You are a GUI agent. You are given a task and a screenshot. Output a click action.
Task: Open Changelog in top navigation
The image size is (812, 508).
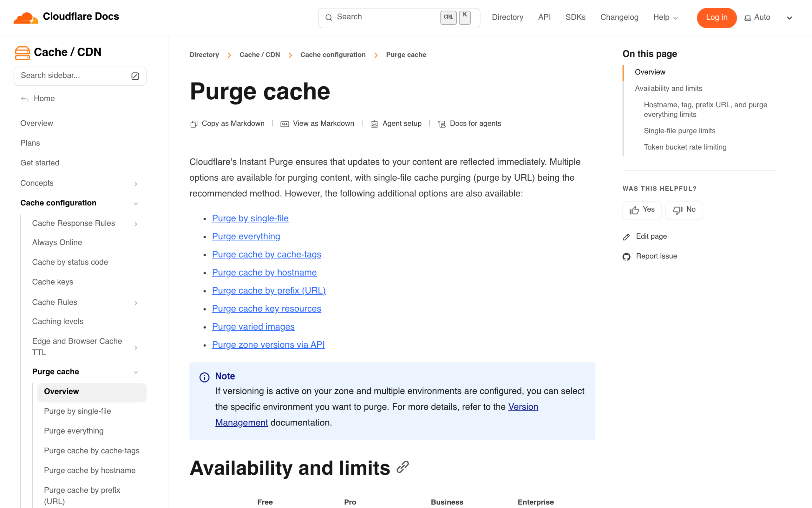tap(619, 17)
